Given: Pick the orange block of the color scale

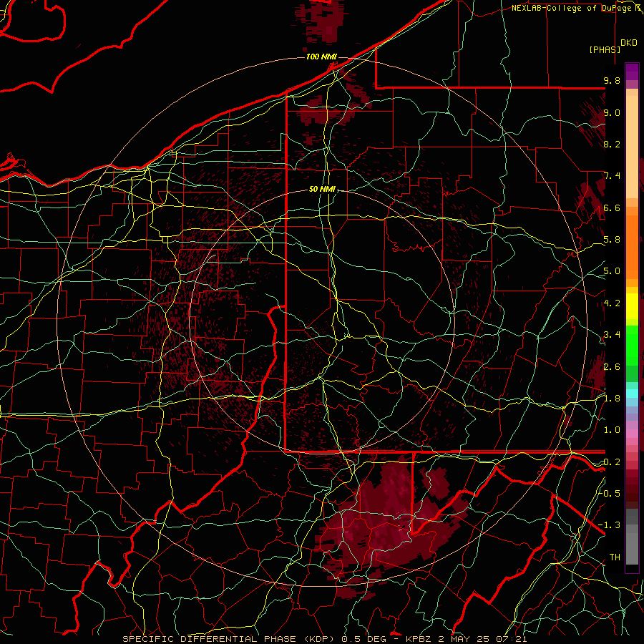Looking at the screenshot, I should (x=632, y=246).
